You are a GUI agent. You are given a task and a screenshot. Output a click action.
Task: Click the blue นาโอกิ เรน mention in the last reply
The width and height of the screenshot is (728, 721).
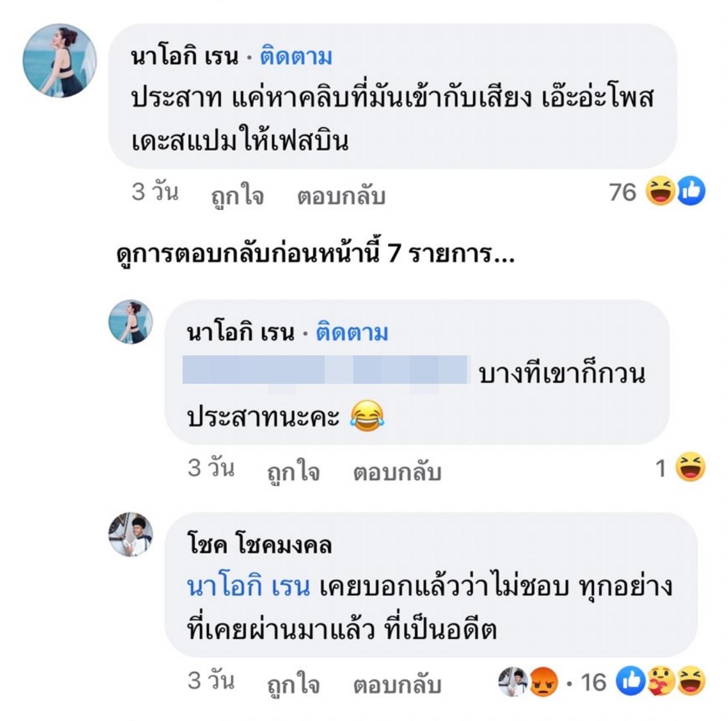249,586
